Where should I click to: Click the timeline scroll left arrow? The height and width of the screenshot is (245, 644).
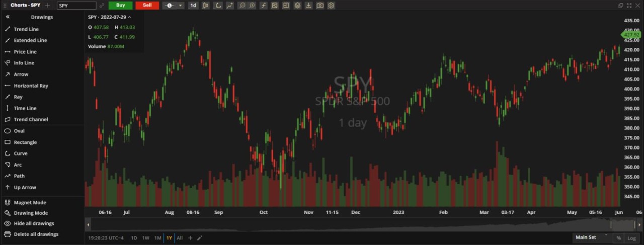click(x=89, y=224)
